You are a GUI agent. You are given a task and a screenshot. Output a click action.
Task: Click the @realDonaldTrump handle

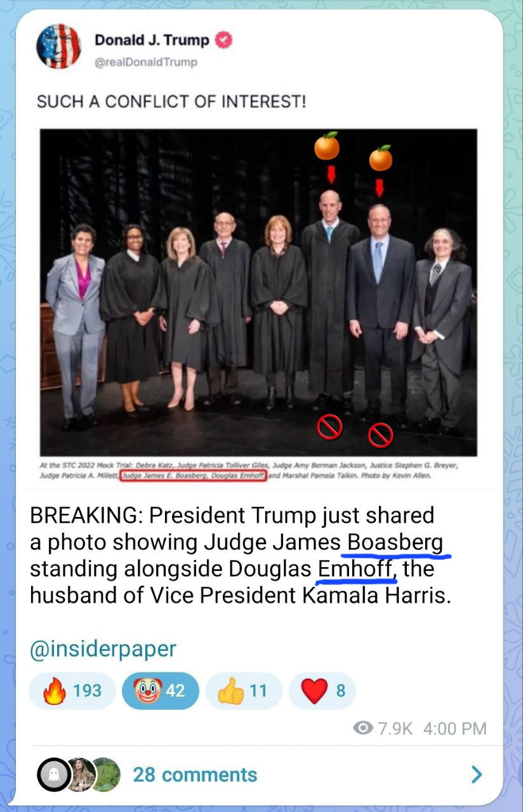point(146,62)
